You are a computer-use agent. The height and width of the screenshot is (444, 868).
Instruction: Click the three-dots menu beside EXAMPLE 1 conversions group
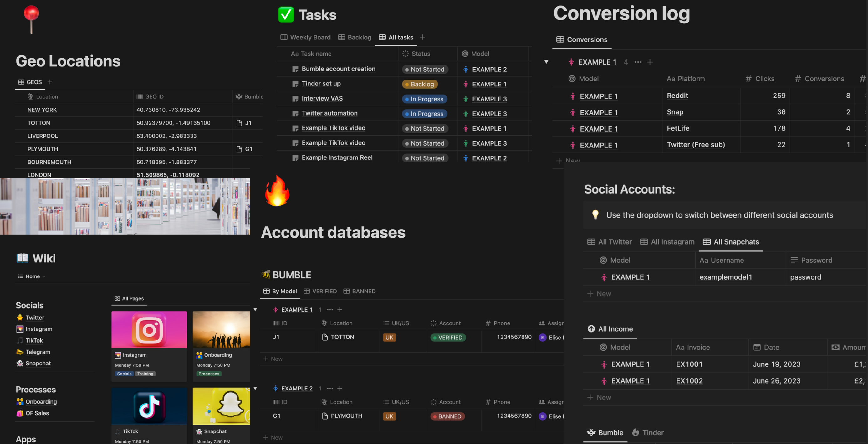tap(638, 62)
